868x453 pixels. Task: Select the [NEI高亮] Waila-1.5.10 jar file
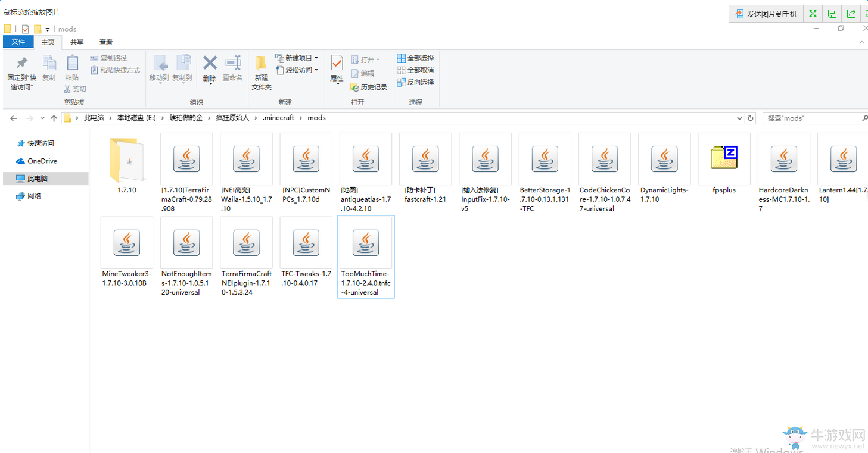click(246, 173)
